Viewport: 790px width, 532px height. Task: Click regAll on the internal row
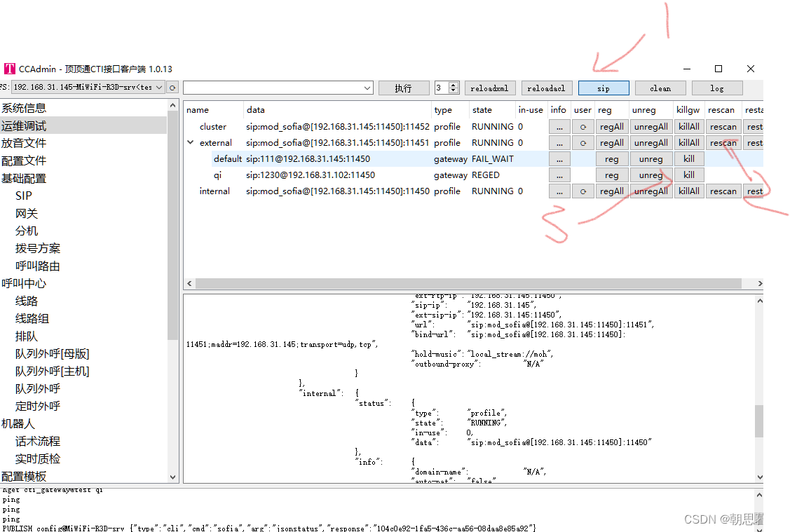(x=612, y=191)
